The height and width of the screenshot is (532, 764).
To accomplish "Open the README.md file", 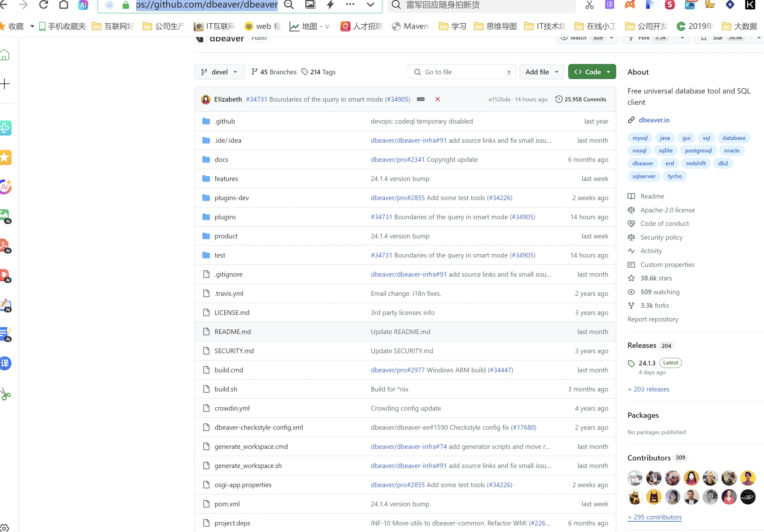I will coord(232,331).
